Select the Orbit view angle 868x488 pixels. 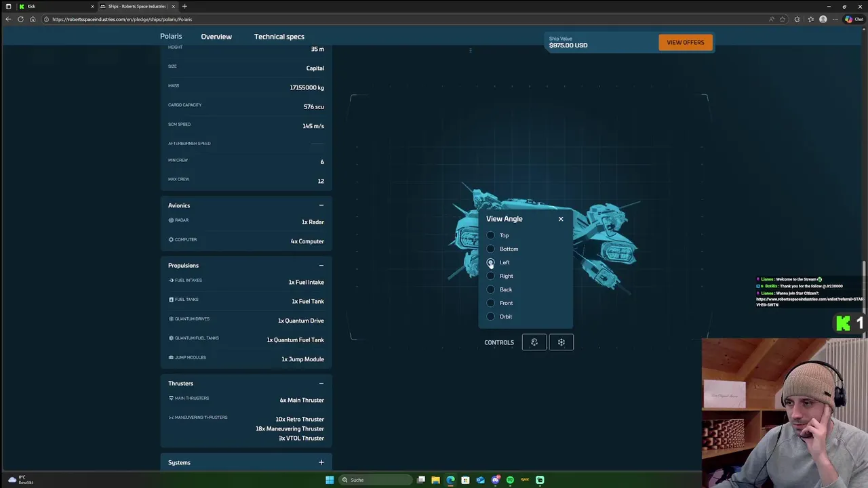tap(491, 317)
